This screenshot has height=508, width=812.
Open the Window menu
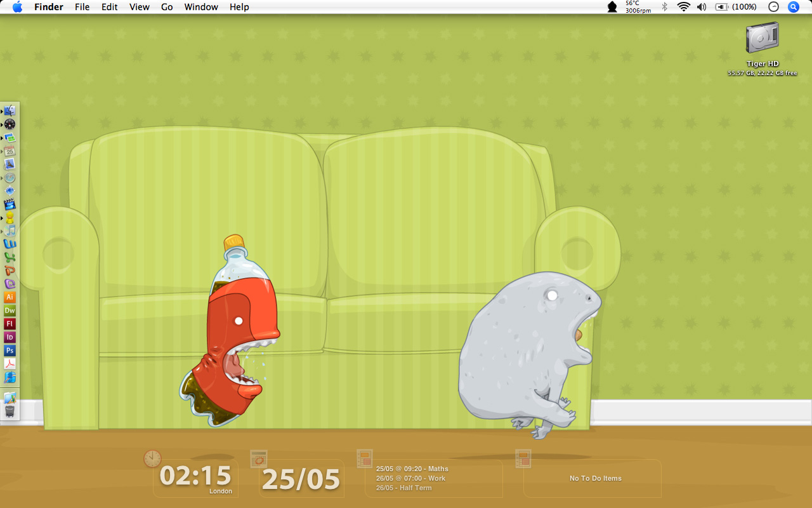point(201,7)
